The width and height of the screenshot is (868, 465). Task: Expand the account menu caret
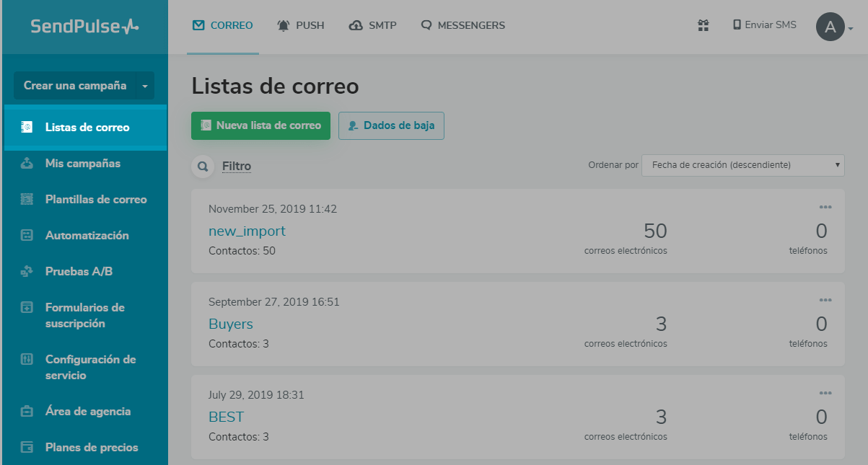tap(851, 30)
